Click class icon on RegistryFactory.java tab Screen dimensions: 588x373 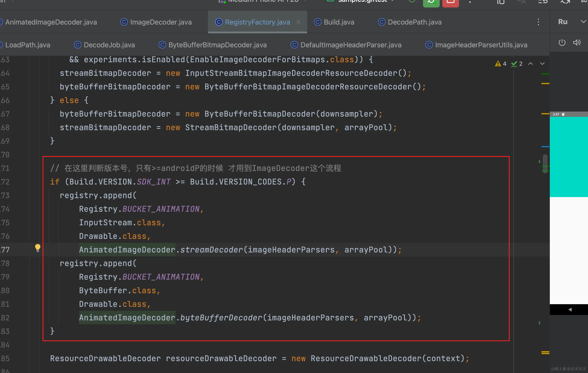(219, 22)
